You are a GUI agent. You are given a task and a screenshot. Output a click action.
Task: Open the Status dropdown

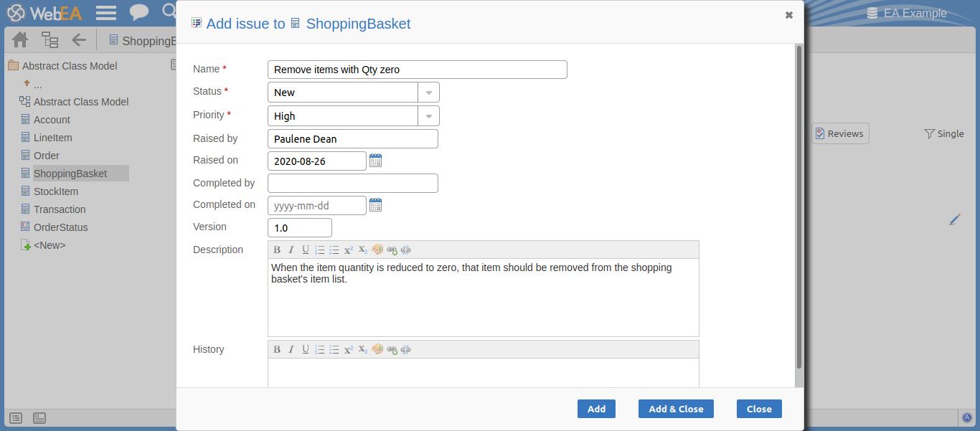pyautogui.click(x=428, y=93)
